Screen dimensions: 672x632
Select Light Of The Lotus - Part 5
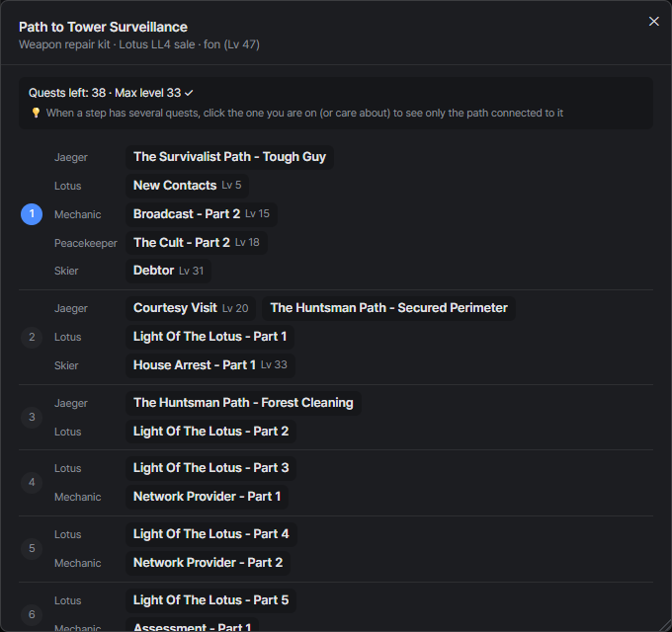tap(210, 600)
